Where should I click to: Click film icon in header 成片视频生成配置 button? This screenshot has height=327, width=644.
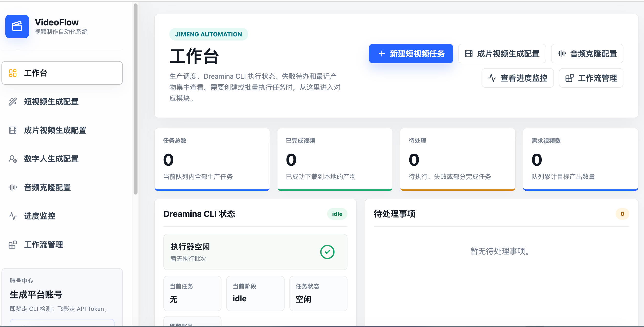(x=469, y=54)
